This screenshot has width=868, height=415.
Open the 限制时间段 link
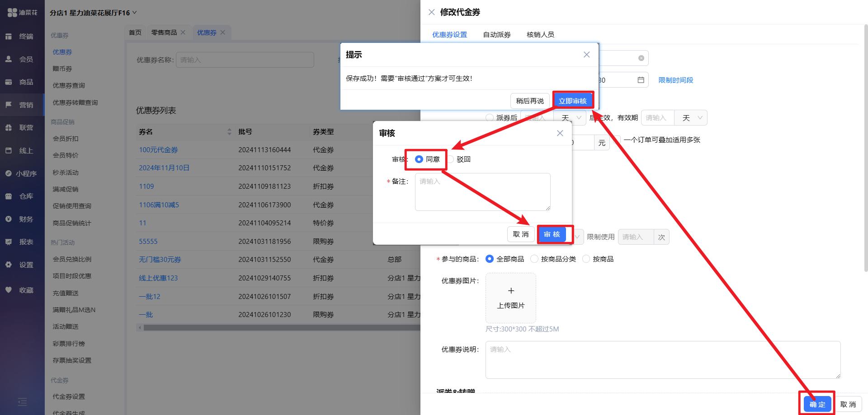point(676,80)
